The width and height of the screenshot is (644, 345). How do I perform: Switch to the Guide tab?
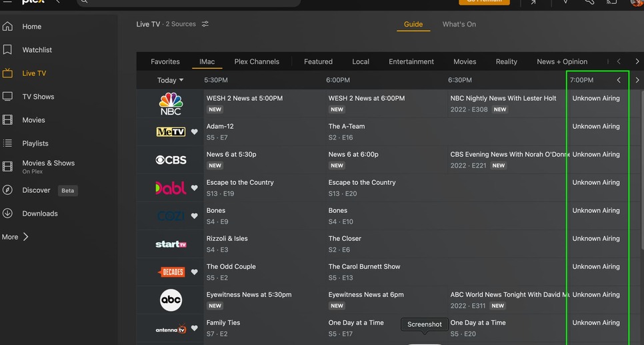pos(413,24)
